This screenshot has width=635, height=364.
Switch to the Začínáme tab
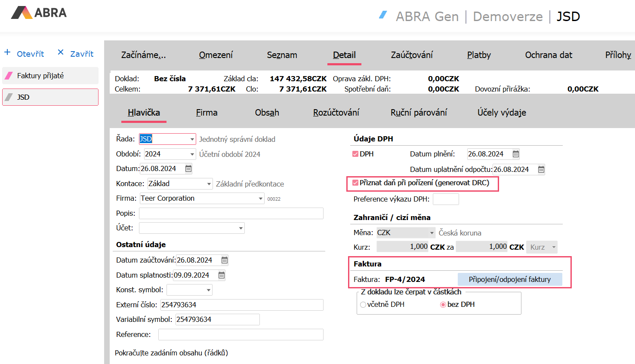pyautogui.click(x=143, y=55)
